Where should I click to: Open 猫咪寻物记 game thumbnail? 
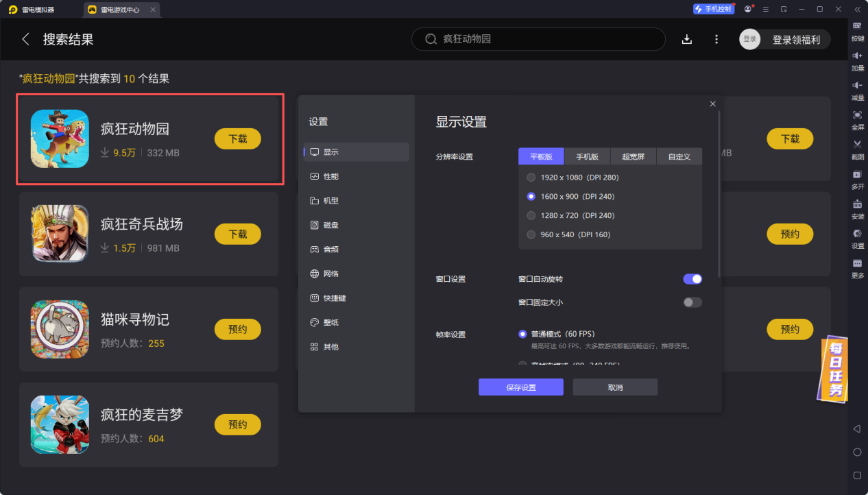coord(60,329)
